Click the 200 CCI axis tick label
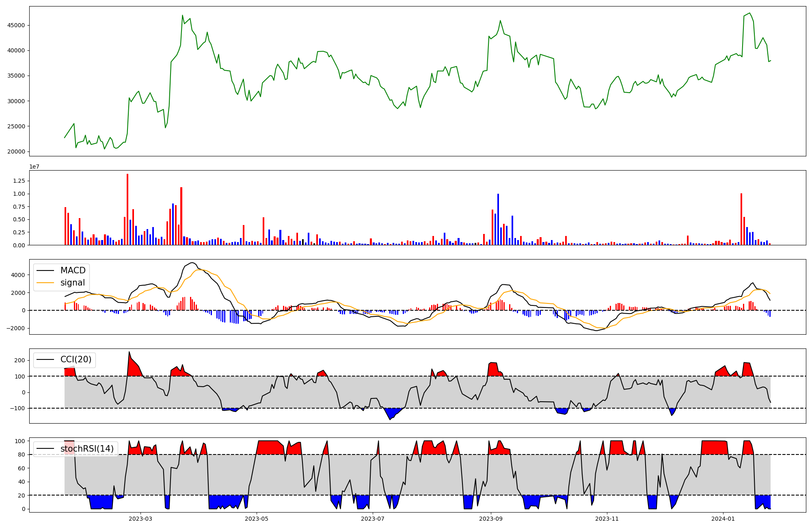Viewport: 812px width, 528px height. 20,360
